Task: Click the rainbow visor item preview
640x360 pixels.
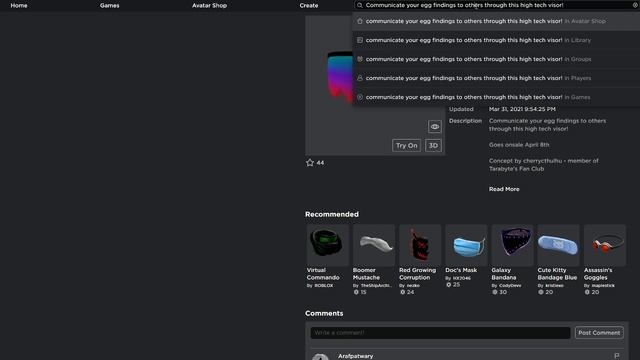Action: [x=340, y=77]
